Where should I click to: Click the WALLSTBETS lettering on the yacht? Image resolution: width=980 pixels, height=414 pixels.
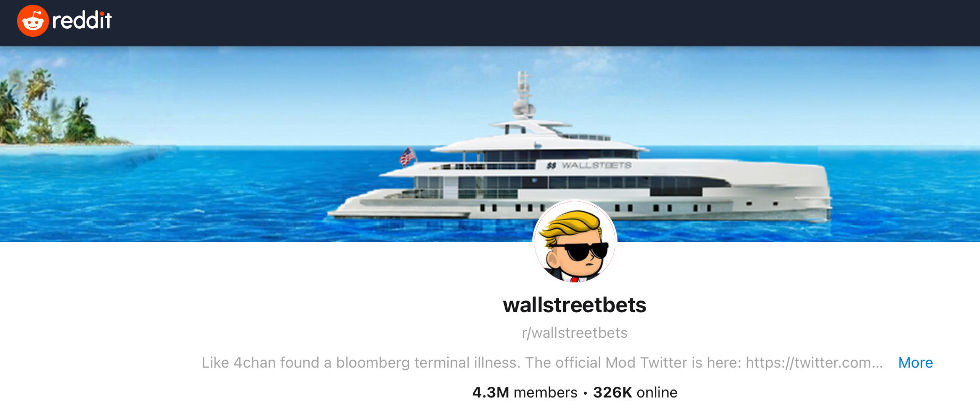(597, 166)
